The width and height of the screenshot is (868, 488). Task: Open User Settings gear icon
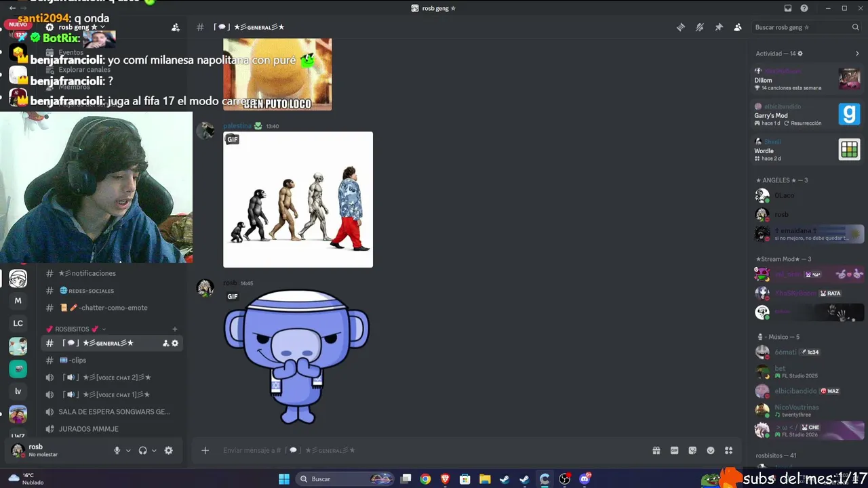tap(169, 451)
